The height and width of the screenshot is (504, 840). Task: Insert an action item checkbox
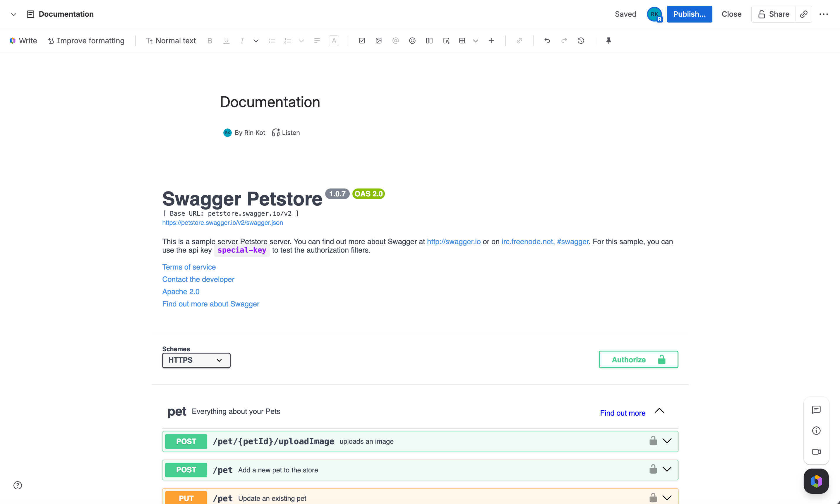pyautogui.click(x=362, y=41)
